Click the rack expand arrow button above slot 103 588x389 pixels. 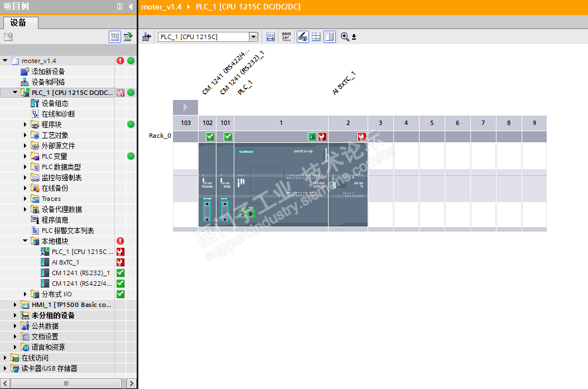185,107
